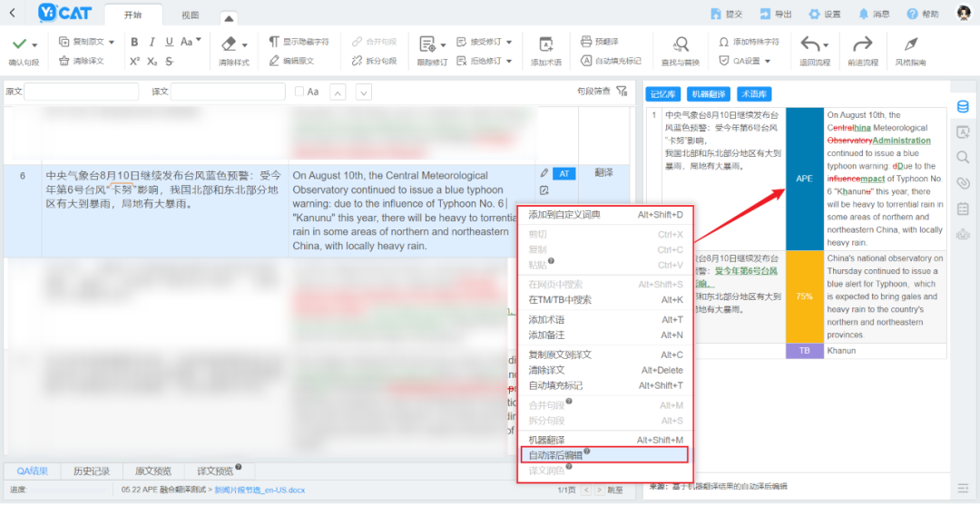Toggle 显示隐藏字符 pilcrow option
The height and width of the screenshot is (505, 980).
[299, 42]
